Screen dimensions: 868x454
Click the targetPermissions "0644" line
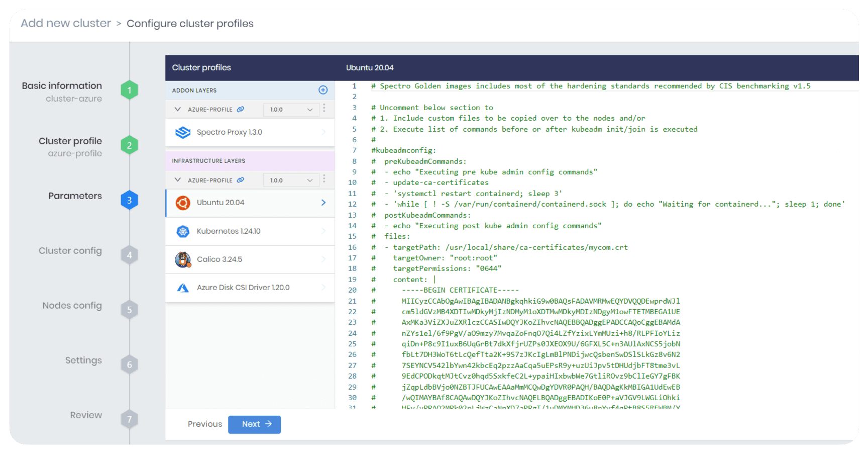click(x=437, y=268)
